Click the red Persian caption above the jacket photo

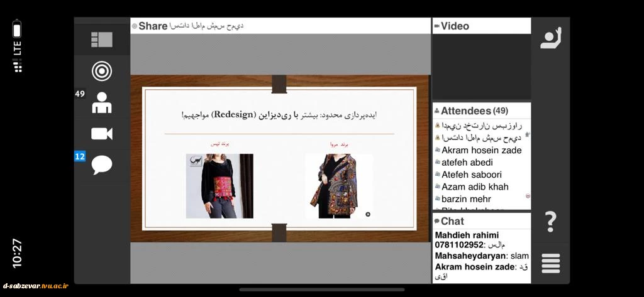pos(339,144)
